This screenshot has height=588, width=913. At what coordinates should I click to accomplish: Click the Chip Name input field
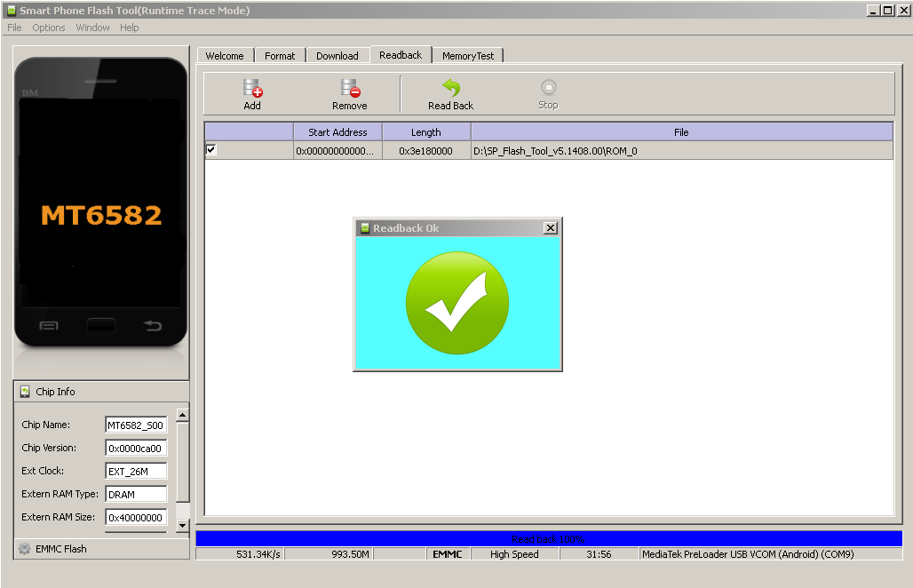point(136,425)
